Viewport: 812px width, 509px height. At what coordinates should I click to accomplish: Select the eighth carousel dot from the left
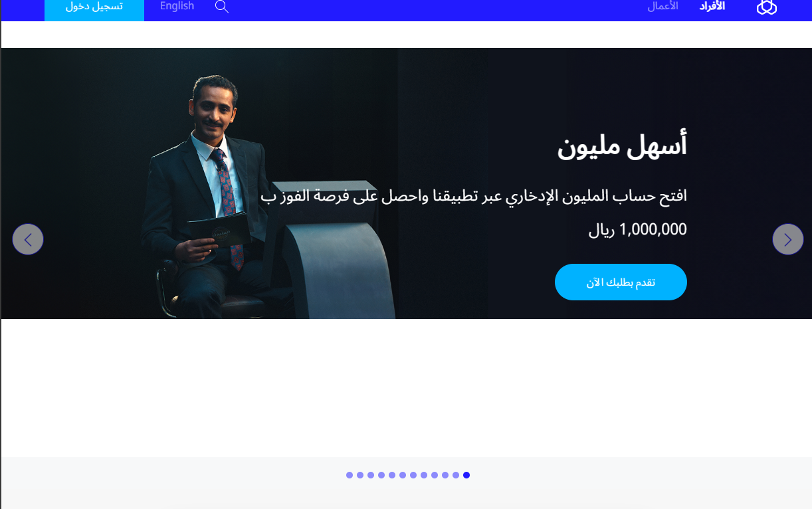click(424, 475)
